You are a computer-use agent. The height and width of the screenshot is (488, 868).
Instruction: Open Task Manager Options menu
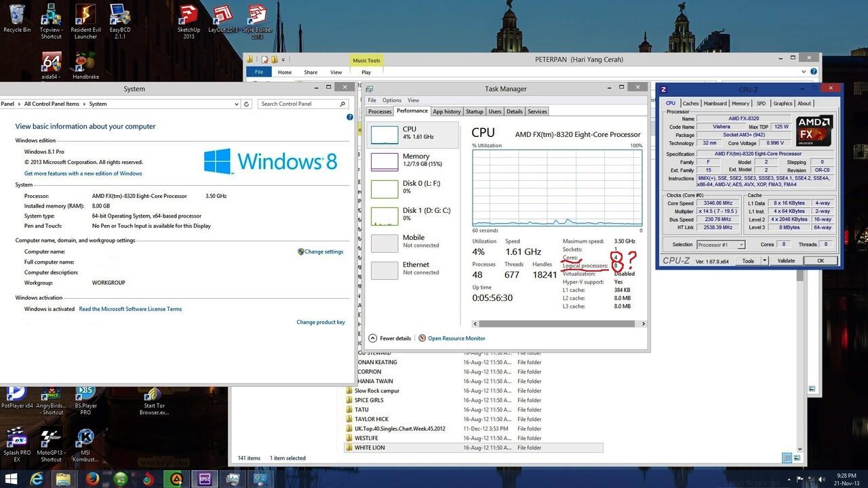[391, 100]
